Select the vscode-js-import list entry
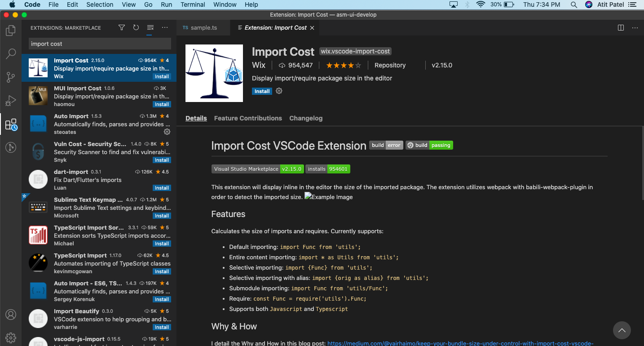 99,339
